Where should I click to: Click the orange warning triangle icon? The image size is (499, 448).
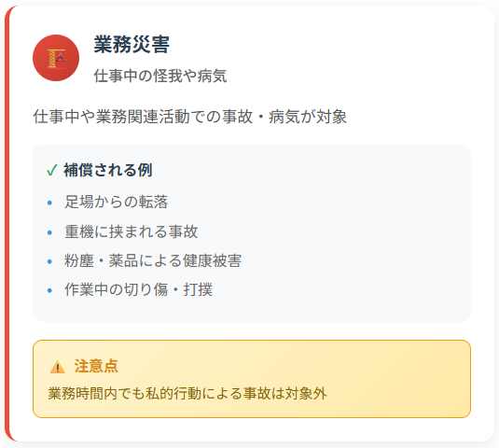[x=58, y=367]
